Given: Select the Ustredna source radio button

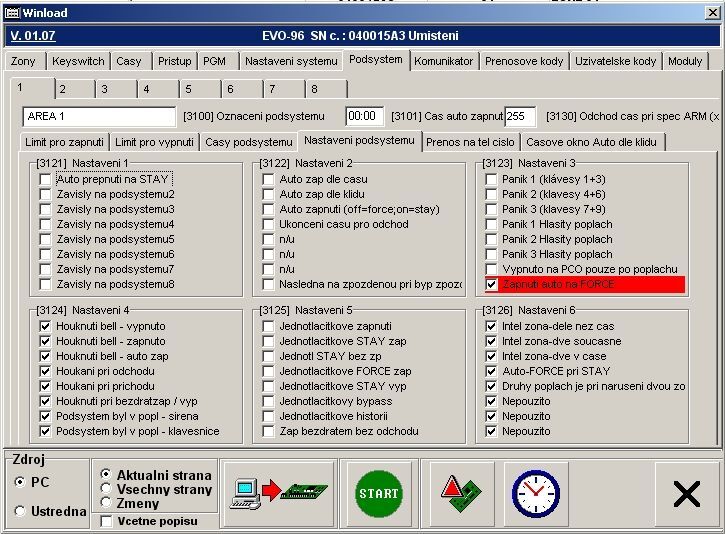Looking at the screenshot, I should click(21, 511).
